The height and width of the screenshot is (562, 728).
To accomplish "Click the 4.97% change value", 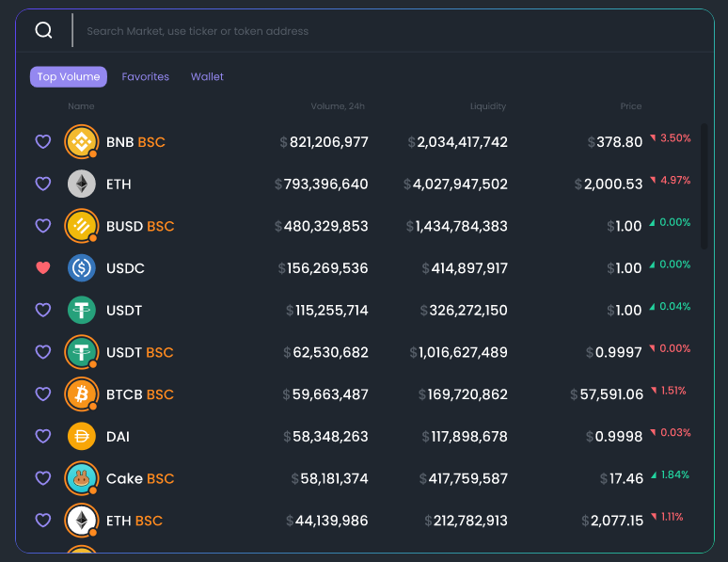I will [x=671, y=180].
